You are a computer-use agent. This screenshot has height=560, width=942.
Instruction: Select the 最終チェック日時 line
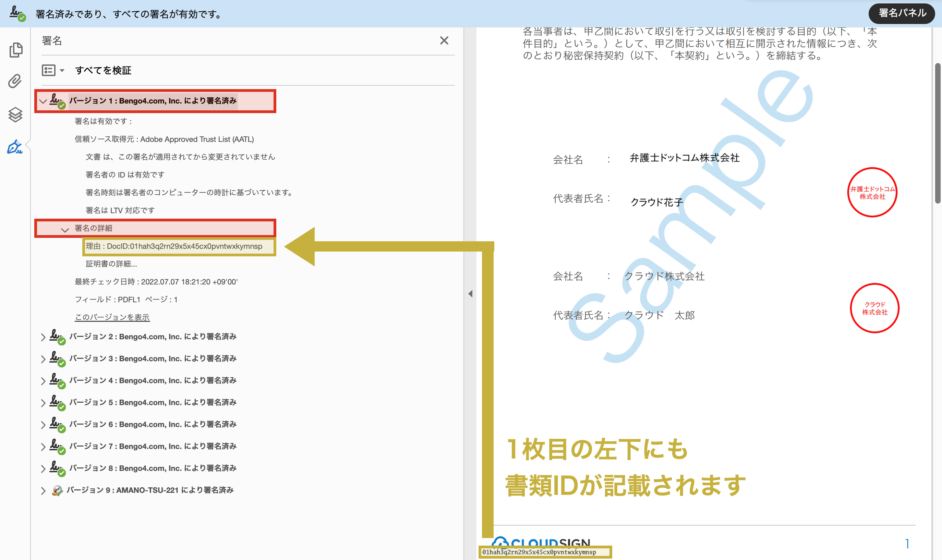[156, 281]
